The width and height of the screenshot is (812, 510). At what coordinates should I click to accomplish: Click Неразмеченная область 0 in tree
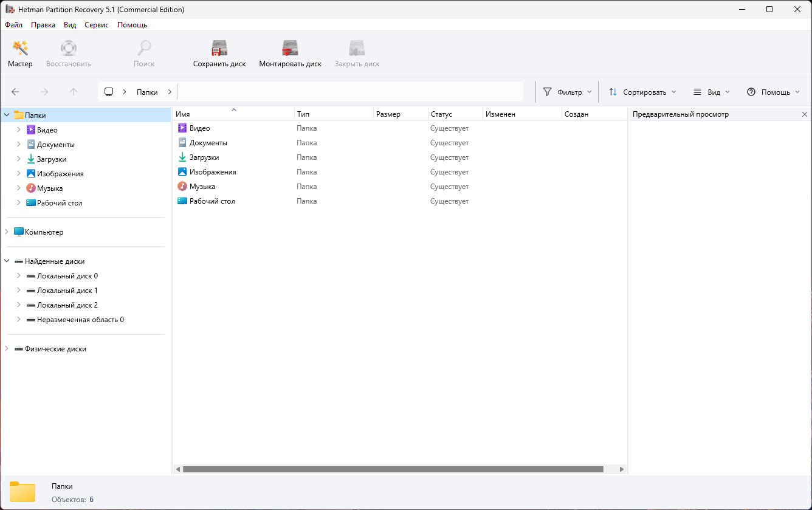tap(80, 320)
